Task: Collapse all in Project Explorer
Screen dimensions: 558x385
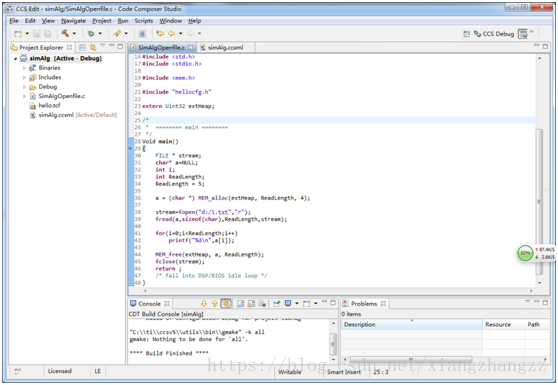Action: pos(82,47)
